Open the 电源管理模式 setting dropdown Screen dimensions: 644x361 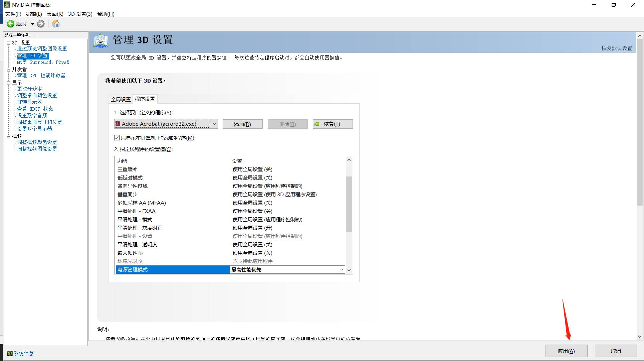[342, 270]
